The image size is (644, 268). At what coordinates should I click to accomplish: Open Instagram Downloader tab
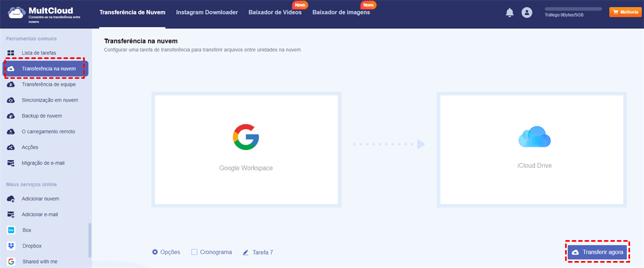pos(207,12)
